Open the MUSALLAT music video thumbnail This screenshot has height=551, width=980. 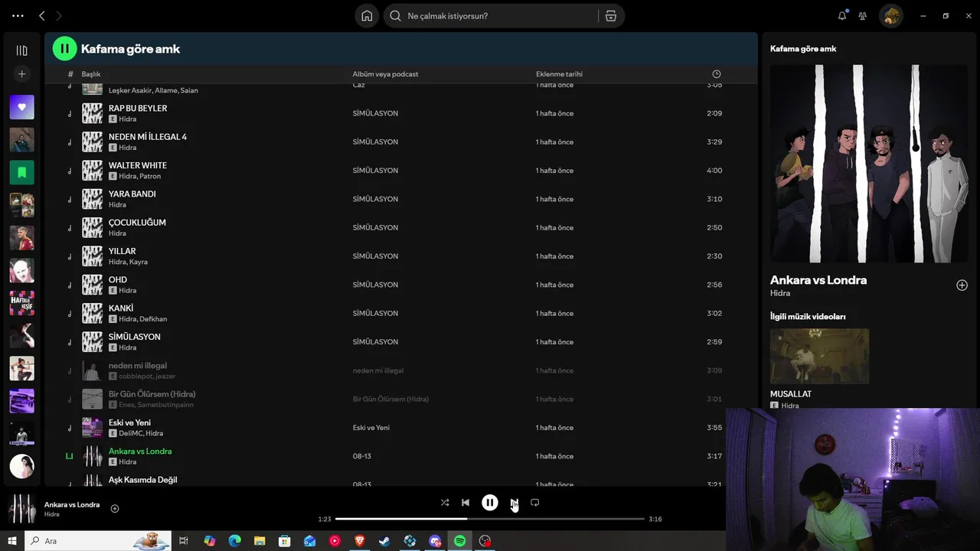tap(819, 356)
